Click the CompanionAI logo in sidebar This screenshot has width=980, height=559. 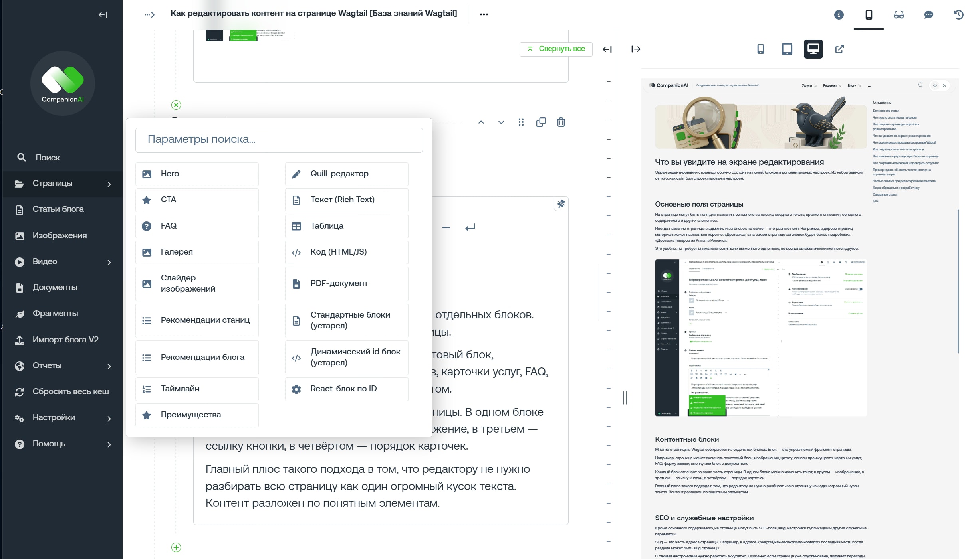(63, 83)
